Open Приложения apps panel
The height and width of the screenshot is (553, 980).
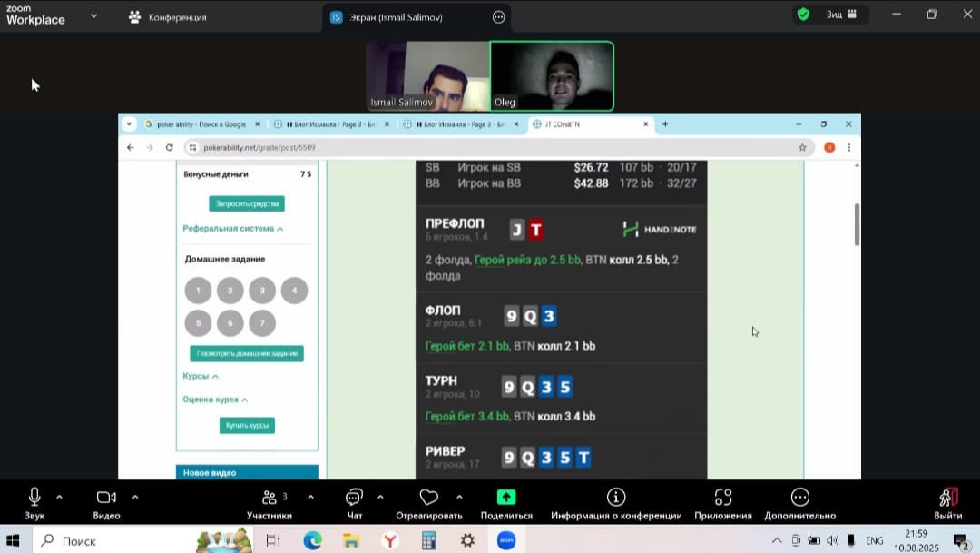click(723, 504)
